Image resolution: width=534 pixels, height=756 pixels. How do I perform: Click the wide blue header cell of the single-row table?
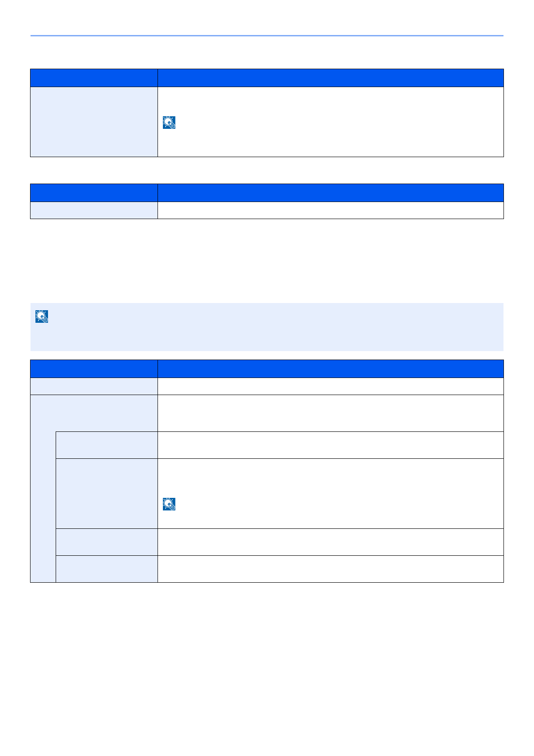[330, 193]
